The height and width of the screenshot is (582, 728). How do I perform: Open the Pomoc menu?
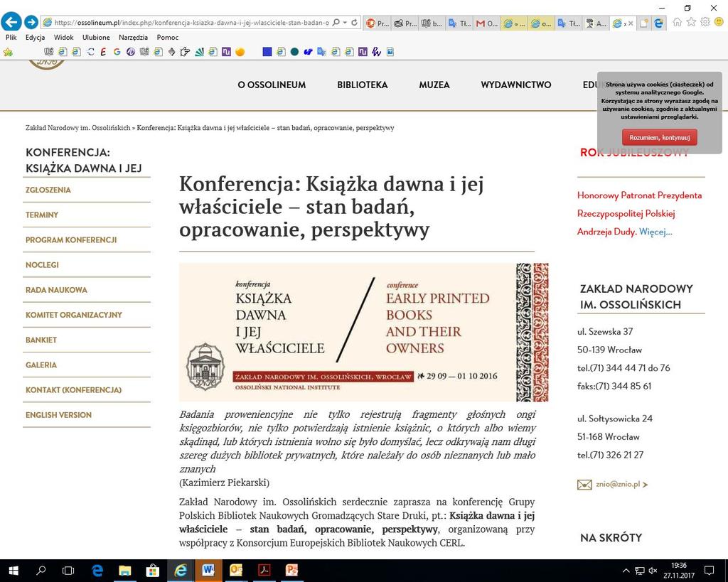168,37
